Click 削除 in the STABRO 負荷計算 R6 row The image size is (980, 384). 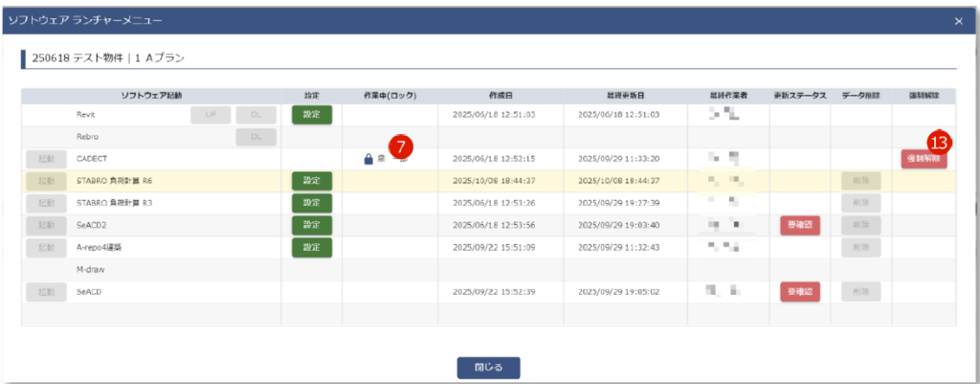coord(860,180)
